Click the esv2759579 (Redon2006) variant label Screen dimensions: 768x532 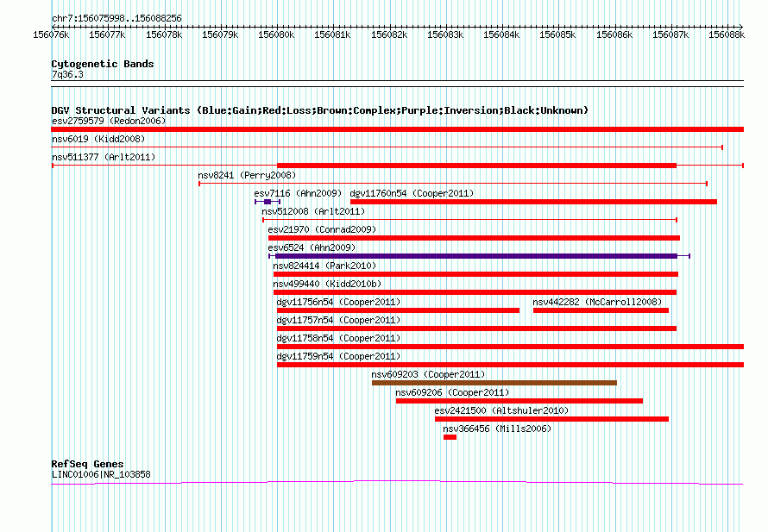(x=109, y=121)
